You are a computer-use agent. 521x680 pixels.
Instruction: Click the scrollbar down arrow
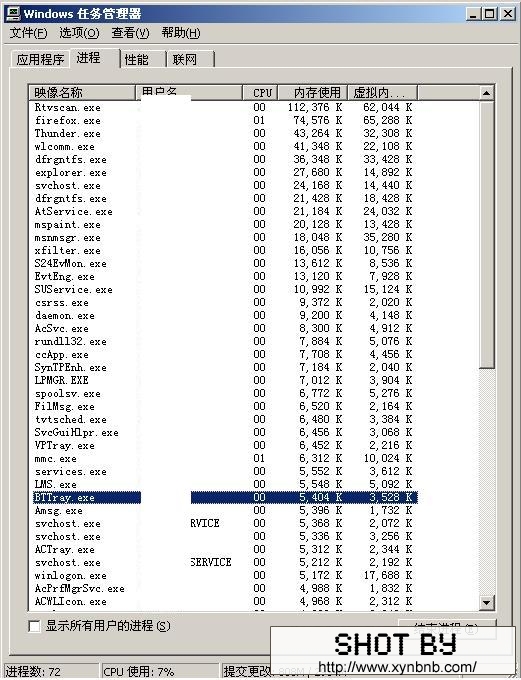pos(487,602)
